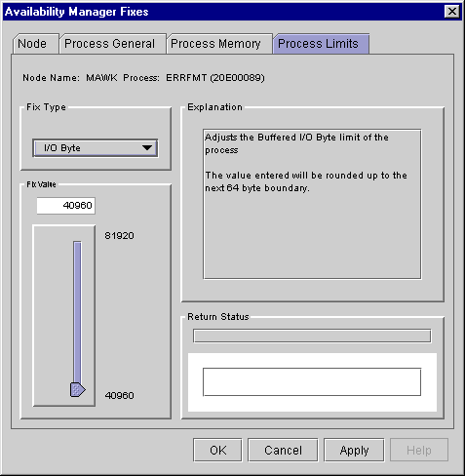Click the Process Limits tab
This screenshot has width=465, height=476.
point(321,44)
